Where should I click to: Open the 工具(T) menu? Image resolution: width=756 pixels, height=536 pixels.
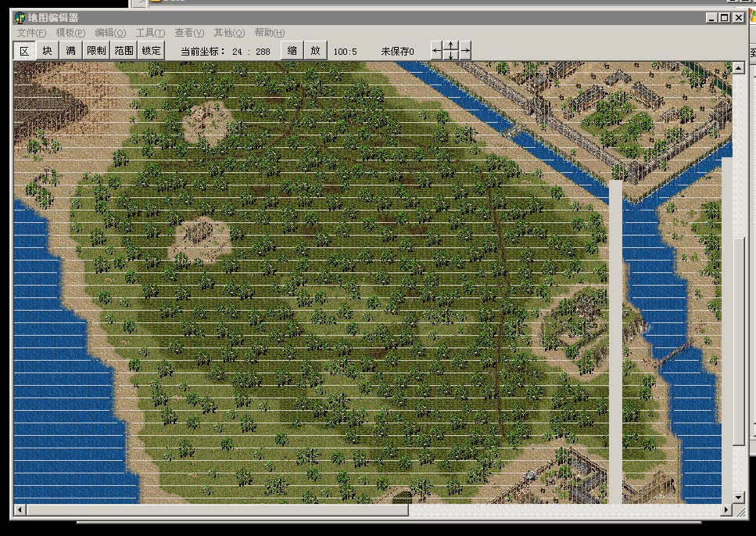pos(150,33)
